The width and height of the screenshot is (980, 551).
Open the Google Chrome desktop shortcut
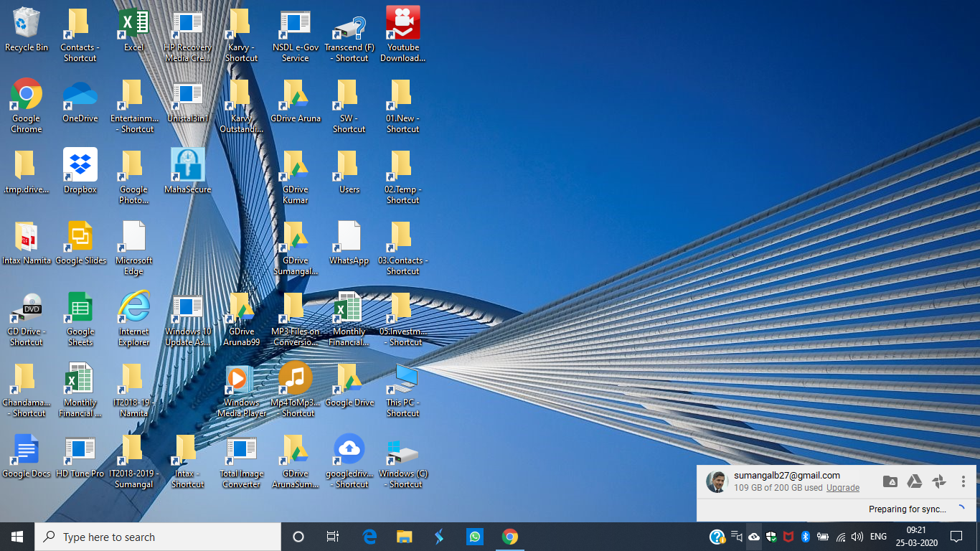point(27,105)
